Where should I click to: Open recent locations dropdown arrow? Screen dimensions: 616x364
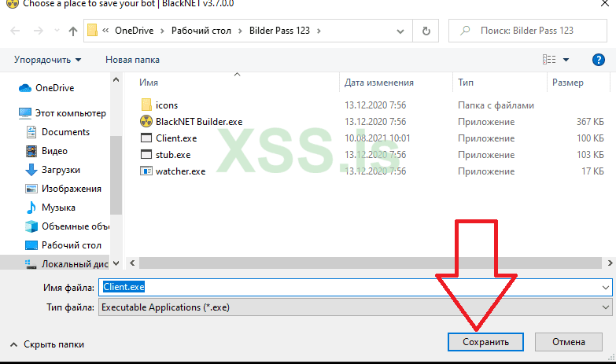pos(57,31)
